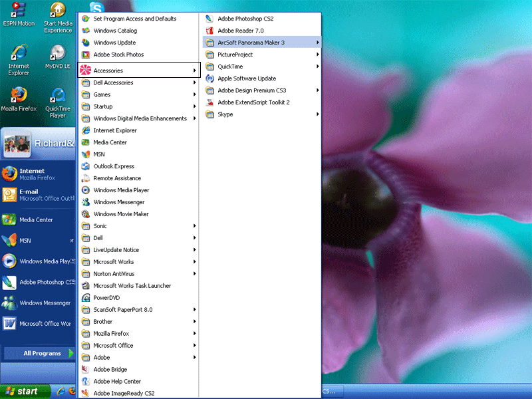
Task: Open pinned E-mail Microsoft Office Outlook entry
Action: click(x=38, y=195)
